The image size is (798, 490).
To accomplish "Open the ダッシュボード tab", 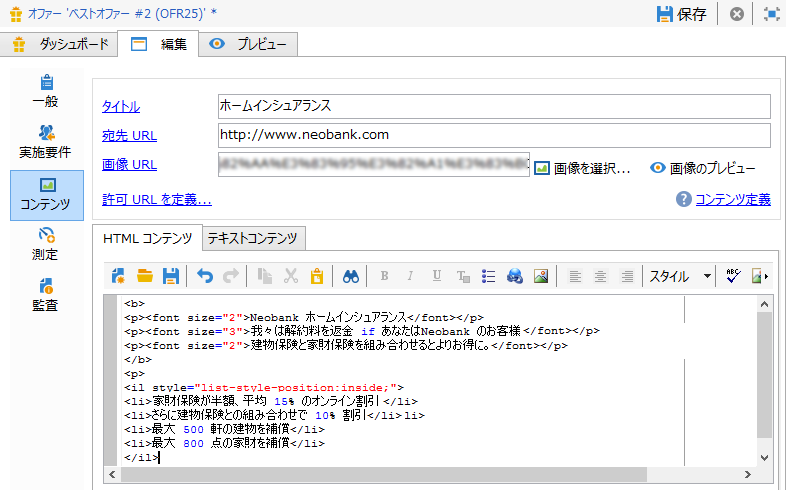I will pyautogui.click(x=60, y=44).
